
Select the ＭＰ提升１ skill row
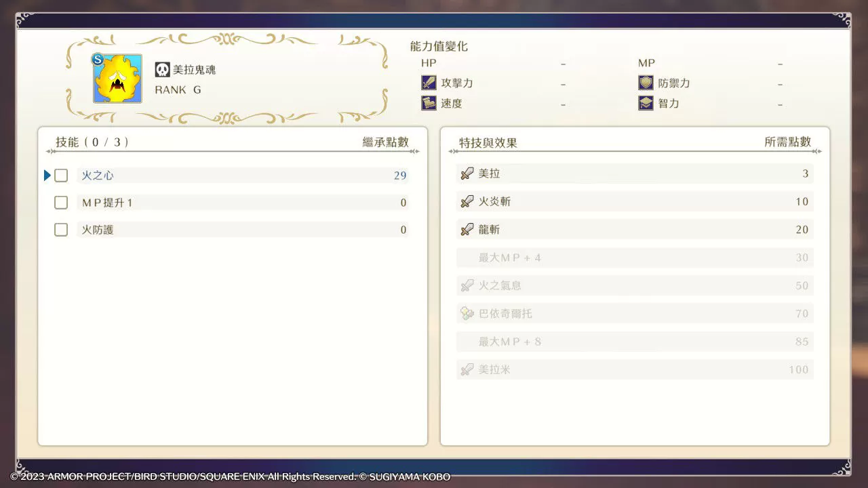[243, 203]
